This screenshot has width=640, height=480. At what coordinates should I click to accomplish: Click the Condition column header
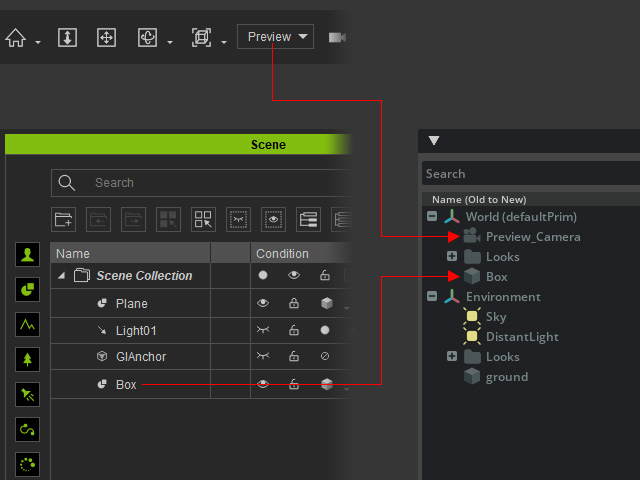282,254
